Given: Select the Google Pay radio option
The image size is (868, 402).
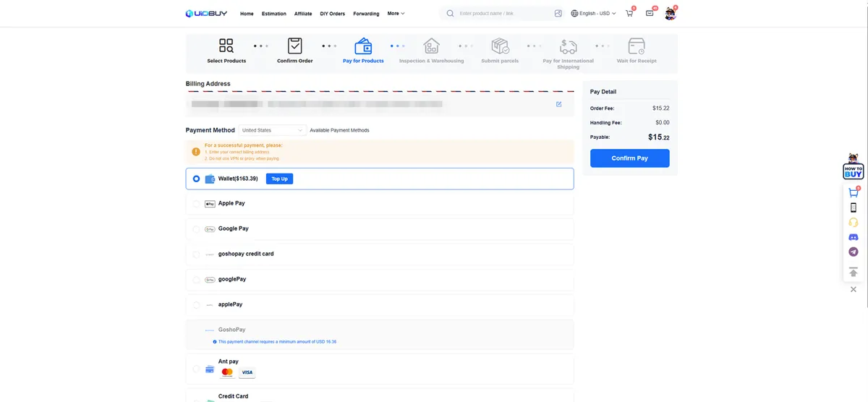Looking at the screenshot, I should (x=196, y=229).
